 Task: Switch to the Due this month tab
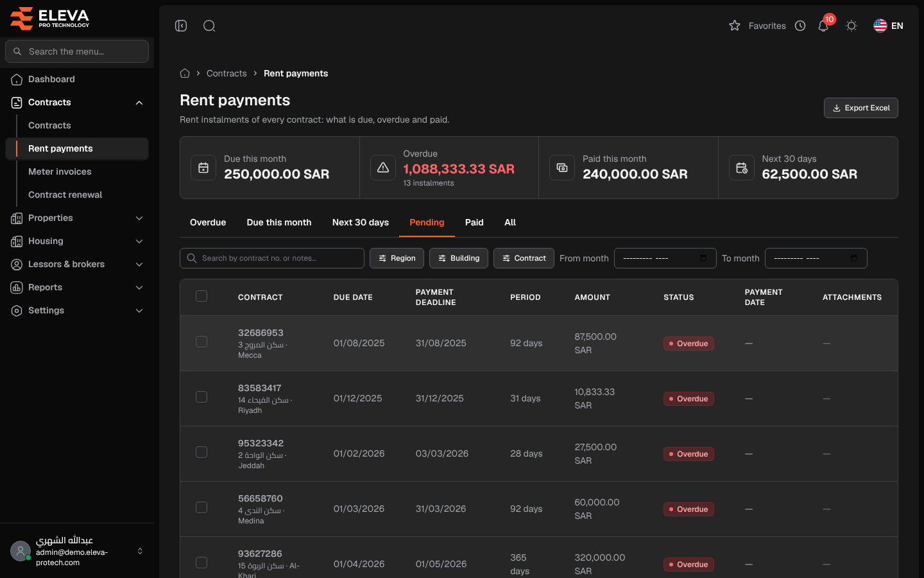(x=279, y=222)
